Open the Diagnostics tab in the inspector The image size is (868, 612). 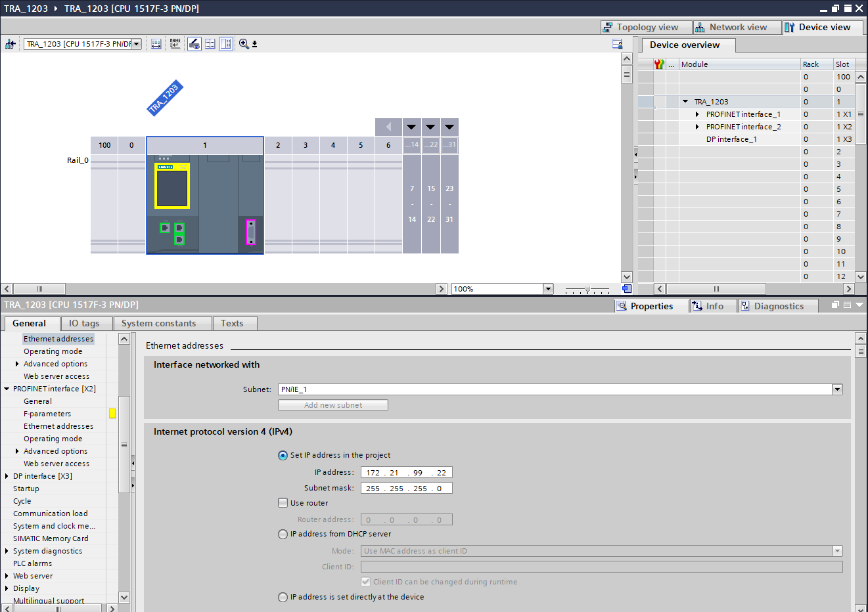[778, 306]
